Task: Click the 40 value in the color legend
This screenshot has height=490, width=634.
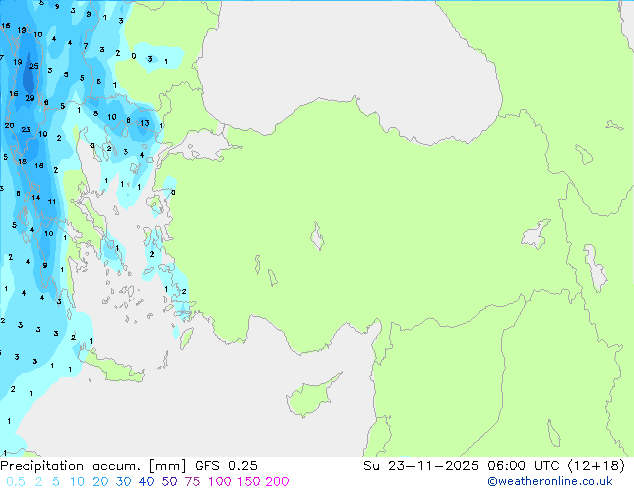Action: (x=146, y=482)
